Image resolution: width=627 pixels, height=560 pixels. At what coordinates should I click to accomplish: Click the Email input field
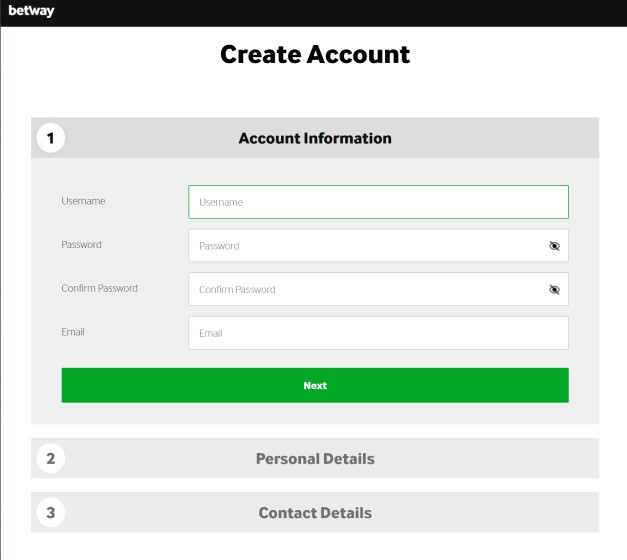pos(378,333)
